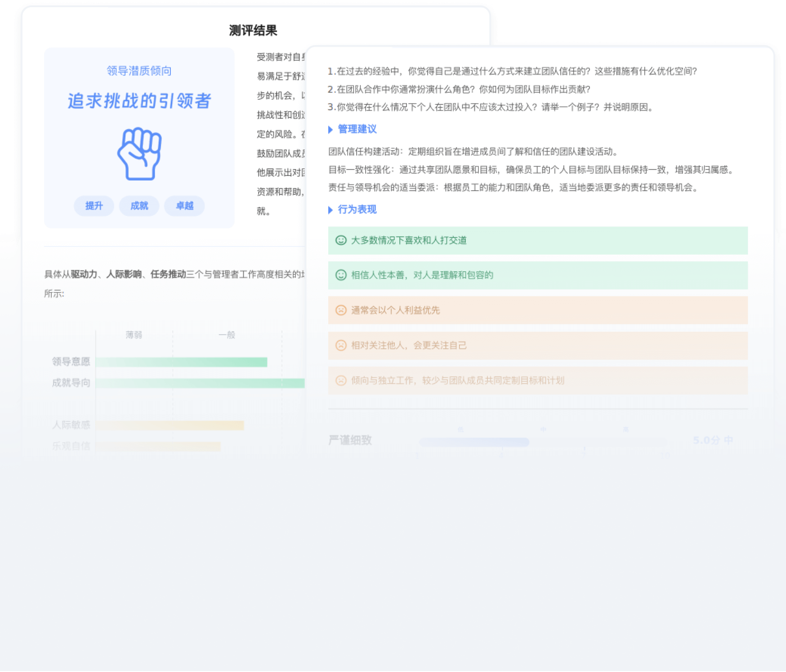This screenshot has width=786, height=672.
Task: Click question 1 about 建立团队信任
Action: pos(512,71)
